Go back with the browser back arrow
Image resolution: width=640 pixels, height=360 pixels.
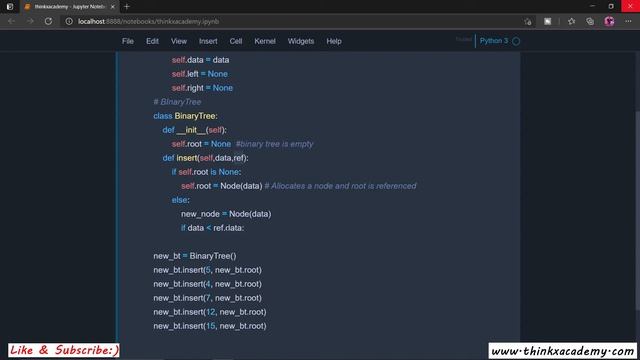11,21
